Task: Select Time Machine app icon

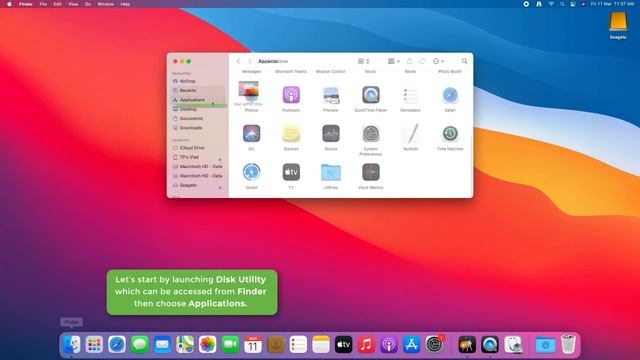Action: (x=450, y=133)
